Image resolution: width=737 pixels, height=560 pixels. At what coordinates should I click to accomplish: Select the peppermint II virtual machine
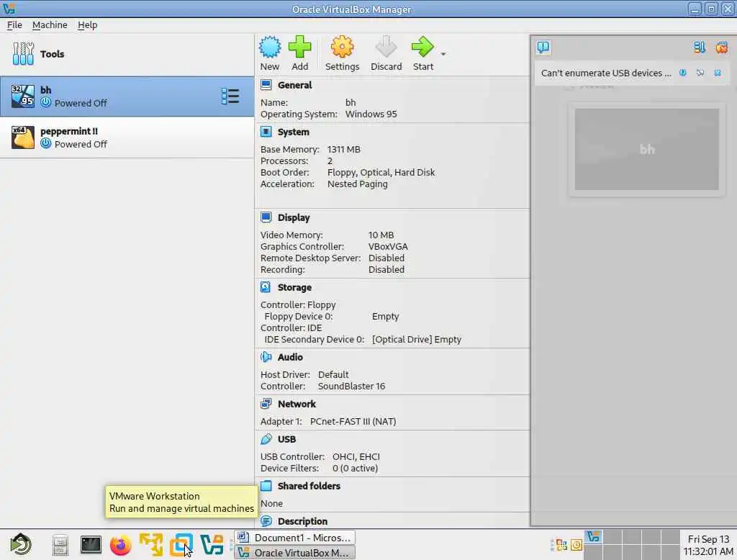(127, 137)
